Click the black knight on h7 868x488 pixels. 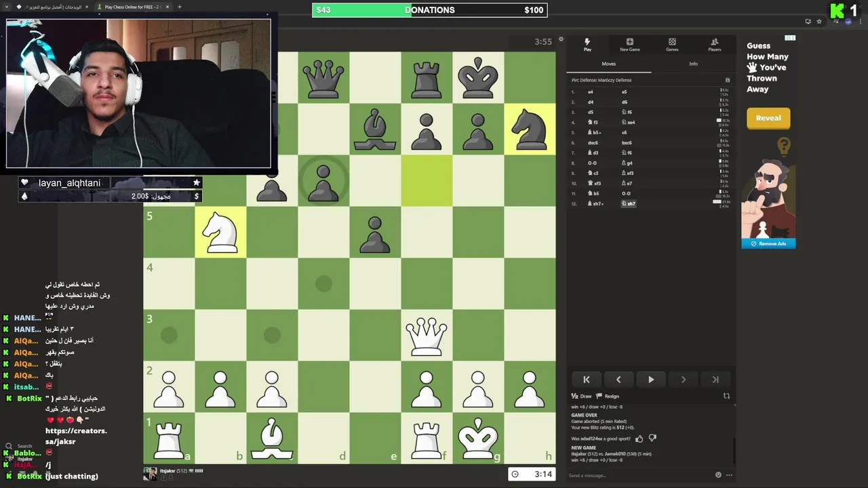530,129
